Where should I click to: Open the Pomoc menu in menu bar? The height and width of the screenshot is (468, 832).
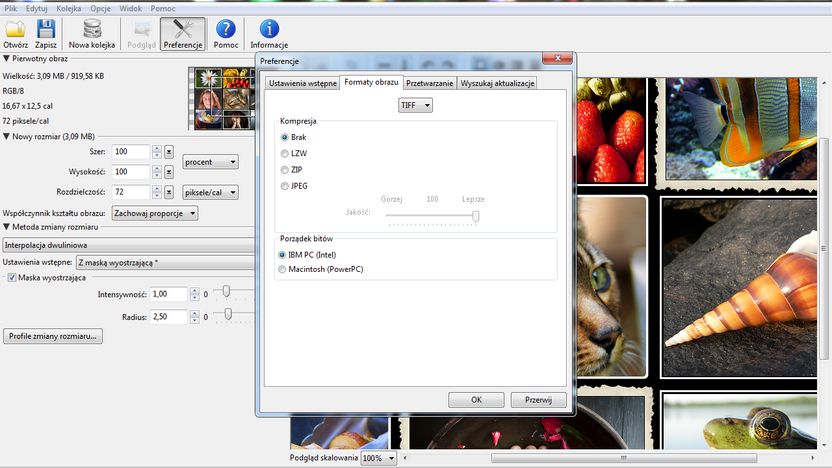(162, 8)
